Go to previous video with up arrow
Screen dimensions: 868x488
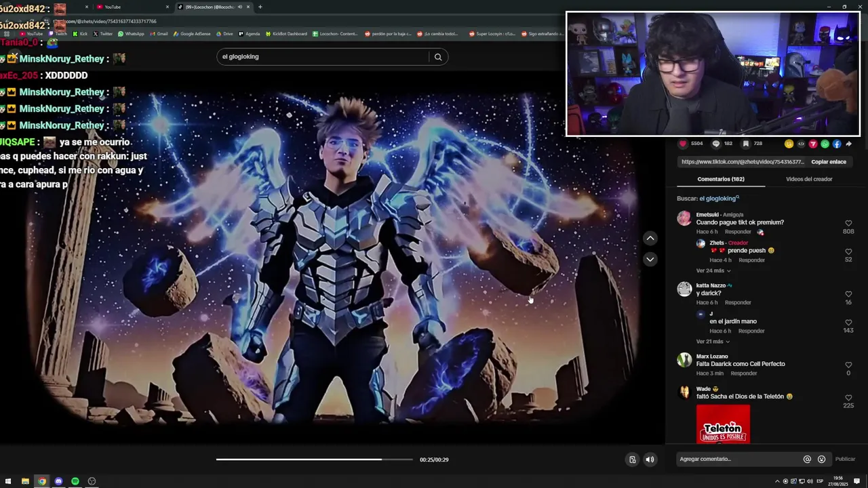pyautogui.click(x=650, y=238)
